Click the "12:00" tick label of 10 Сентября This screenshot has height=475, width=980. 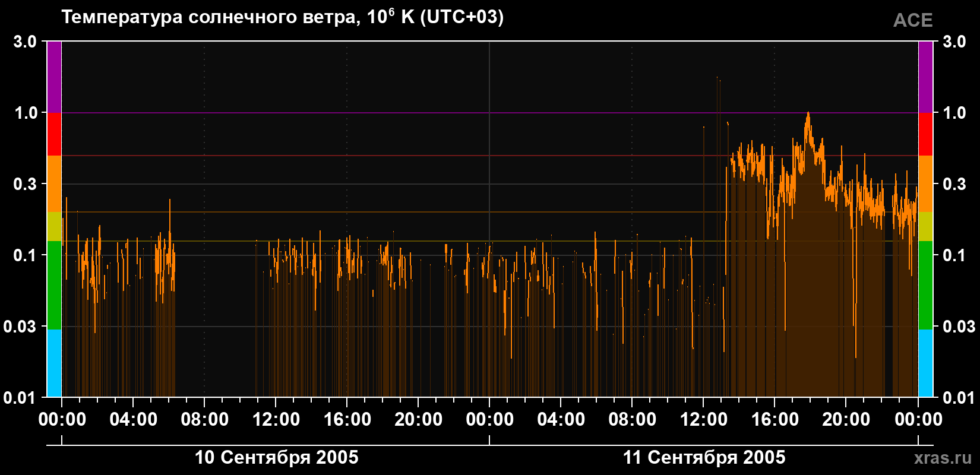point(276,420)
